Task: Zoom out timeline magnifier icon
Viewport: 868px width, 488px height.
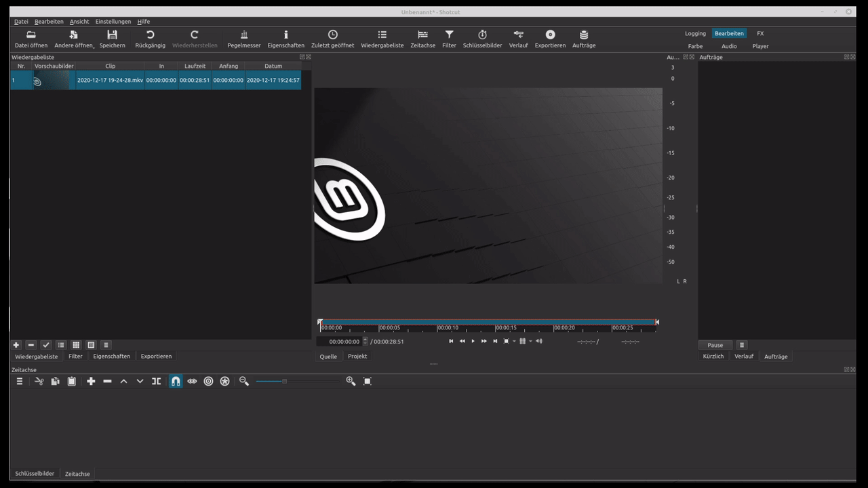Action: click(x=244, y=382)
